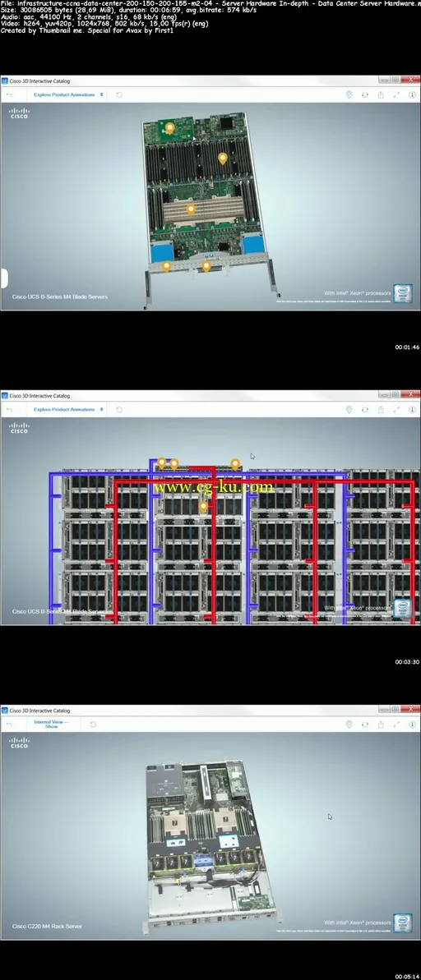Click hotspot pin on the memory DIMM slots

coord(222,158)
